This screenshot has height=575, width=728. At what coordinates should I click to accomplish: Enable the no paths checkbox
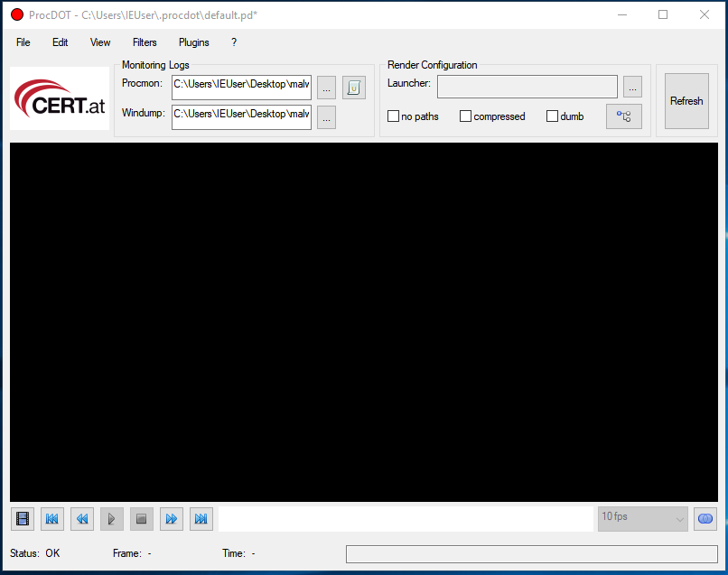393,116
